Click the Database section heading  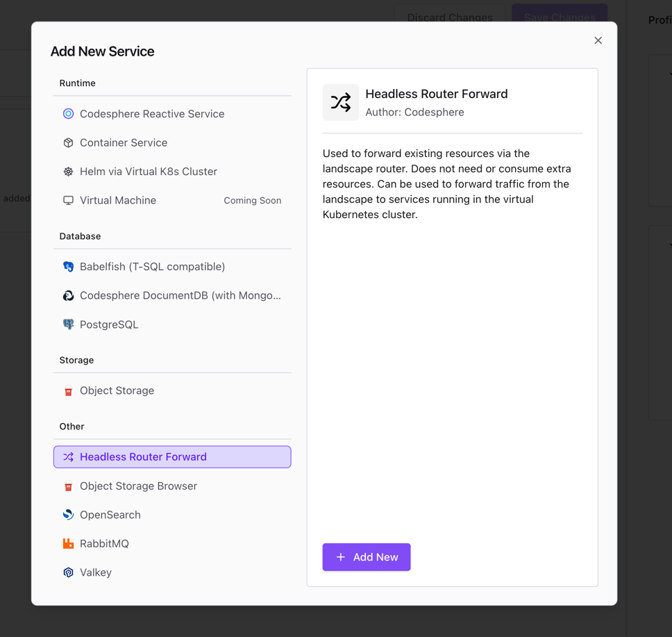[80, 236]
